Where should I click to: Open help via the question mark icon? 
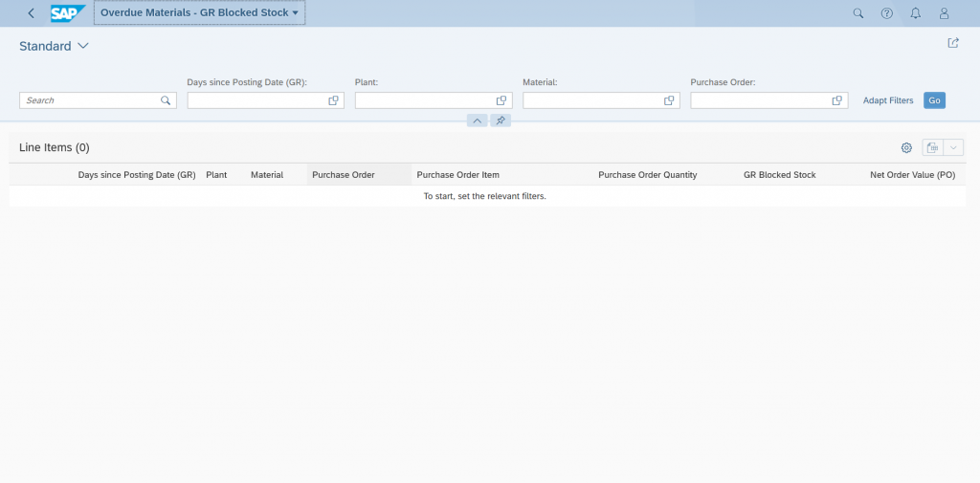point(887,13)
